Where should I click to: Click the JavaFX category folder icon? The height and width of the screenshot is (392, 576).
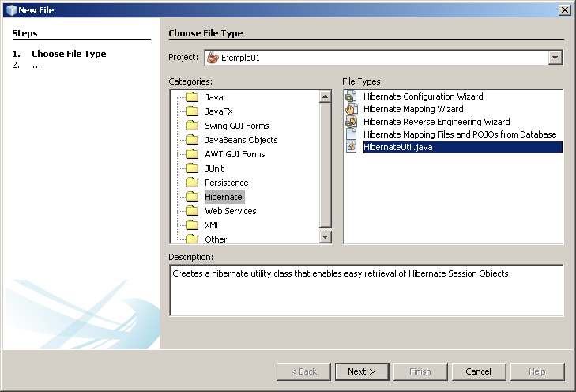coord(191,111)
